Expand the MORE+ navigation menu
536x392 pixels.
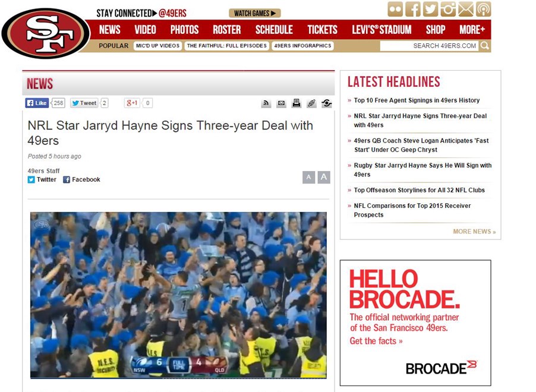tap(472, 30)
